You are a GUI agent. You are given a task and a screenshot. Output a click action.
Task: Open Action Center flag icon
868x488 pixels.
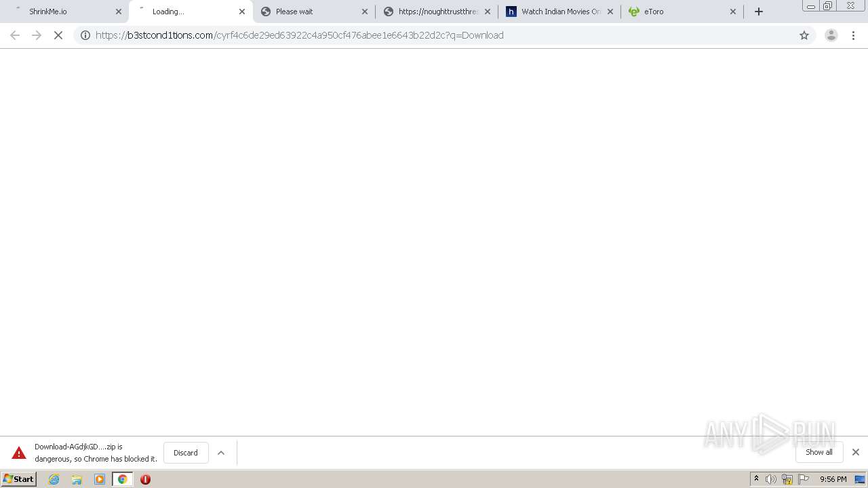(x=804, y=479)
